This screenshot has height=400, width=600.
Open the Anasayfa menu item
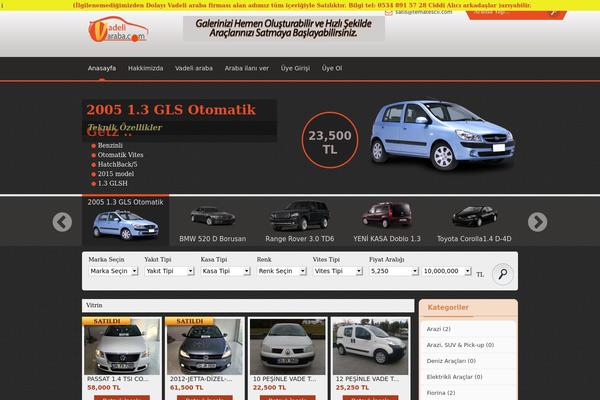pos(102,68)
